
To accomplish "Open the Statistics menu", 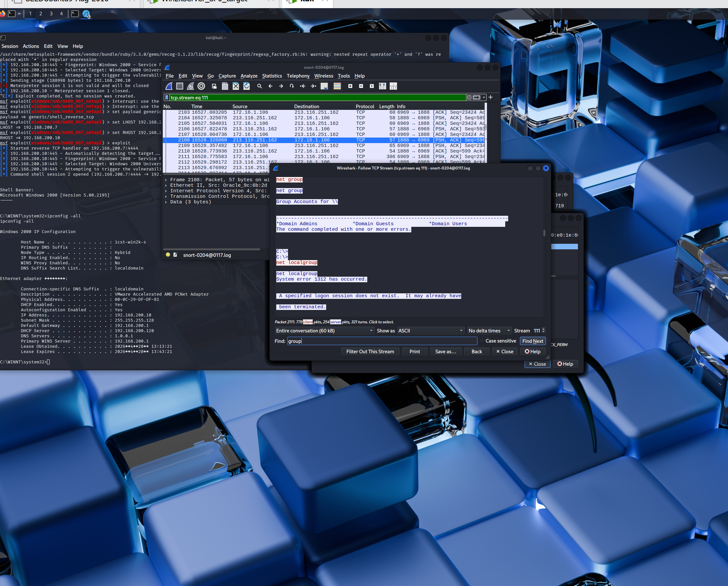I will [272, 76].
